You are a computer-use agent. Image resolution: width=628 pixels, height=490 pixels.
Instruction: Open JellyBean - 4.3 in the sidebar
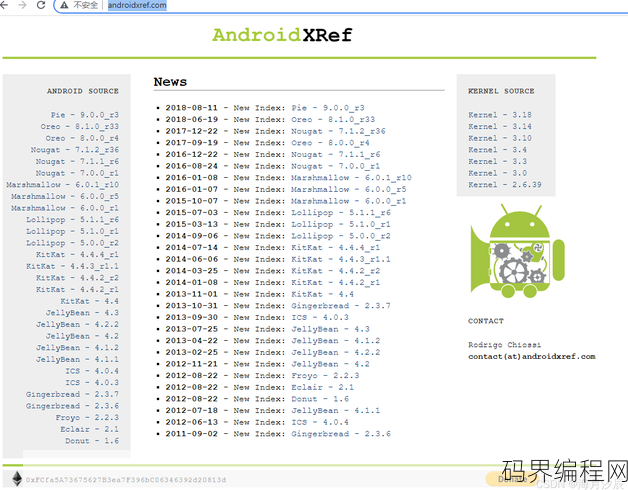[82, 313]
